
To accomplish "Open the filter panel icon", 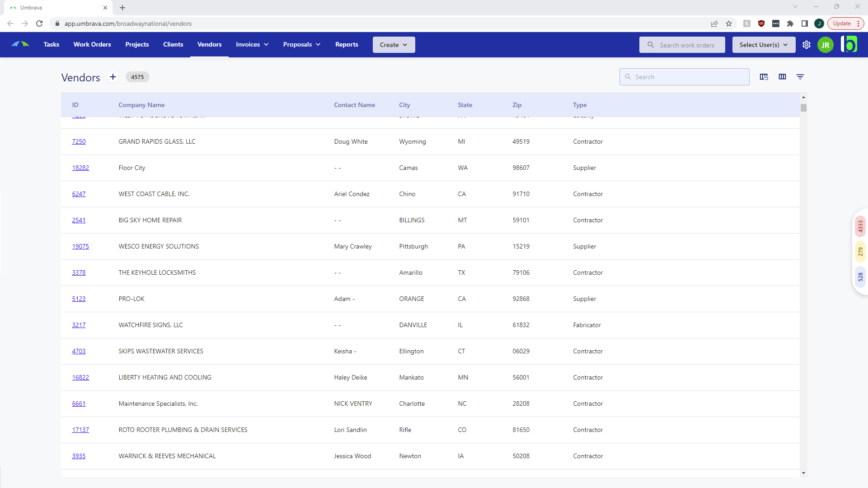I will (x=800, y=77).
